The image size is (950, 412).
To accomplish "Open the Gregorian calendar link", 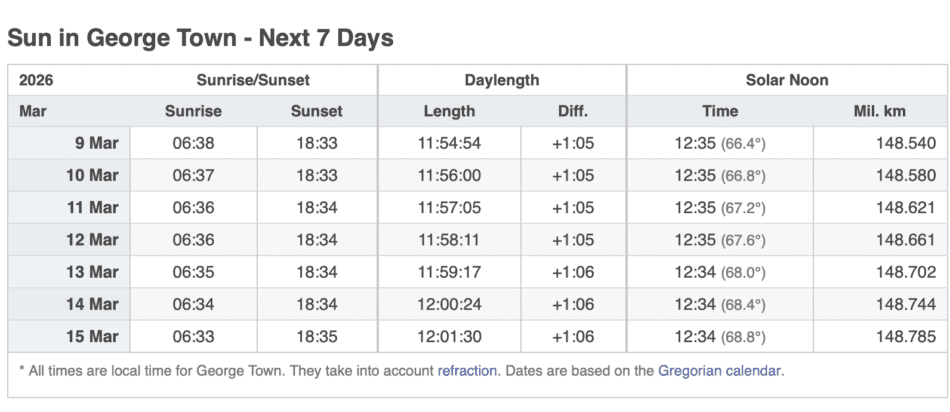I will [x=720, y=370].
